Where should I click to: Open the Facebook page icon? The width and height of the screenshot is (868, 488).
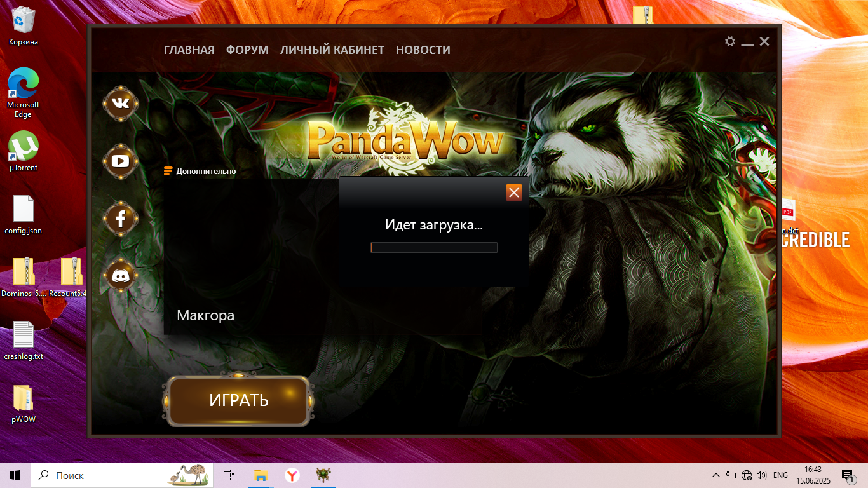click(x=120, y=219)
